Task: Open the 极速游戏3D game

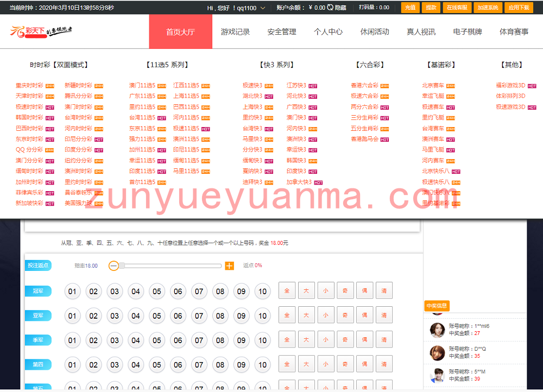Action: [x=511, y=106]
